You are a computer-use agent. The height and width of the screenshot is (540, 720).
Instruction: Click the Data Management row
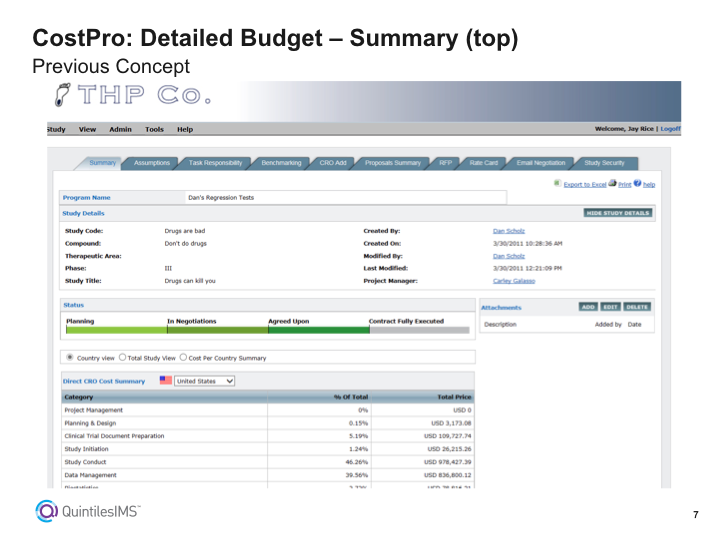tap(268, 475)
